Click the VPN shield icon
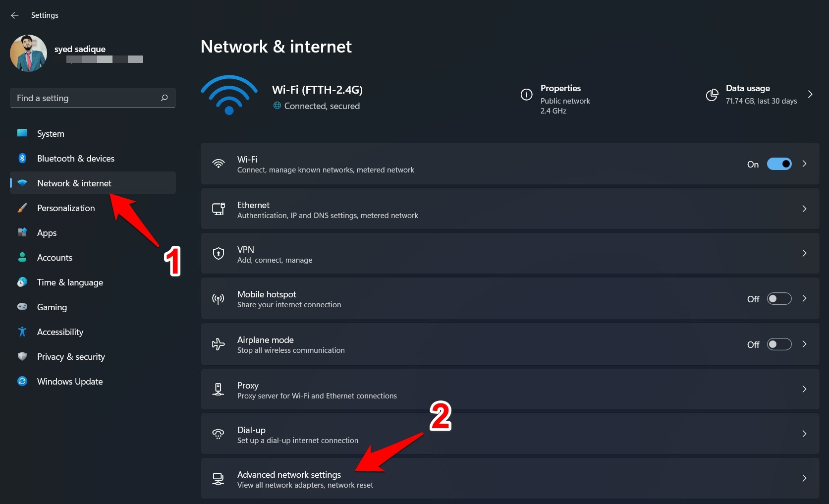The image size is (829, 504). coord(218,253)
